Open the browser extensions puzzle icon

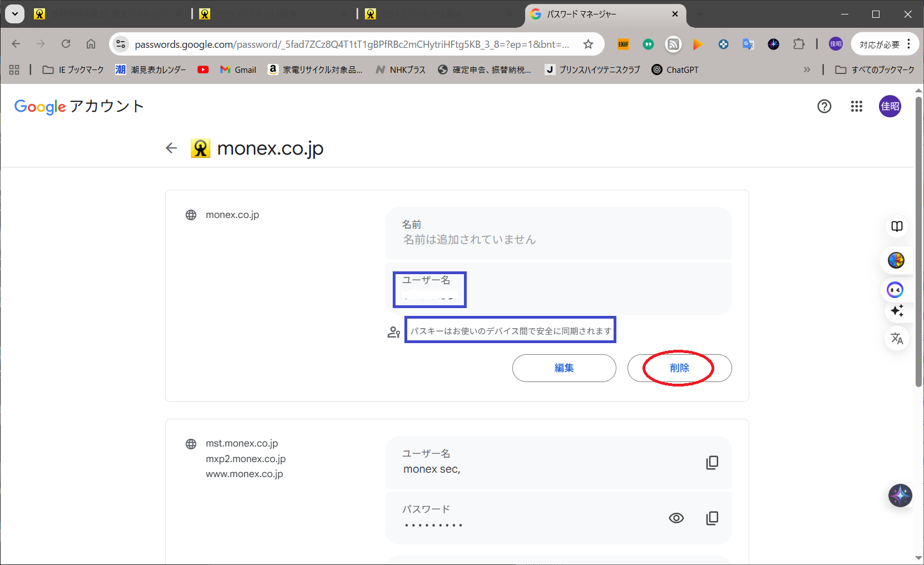pyautogui.click(x=799, y=44)
